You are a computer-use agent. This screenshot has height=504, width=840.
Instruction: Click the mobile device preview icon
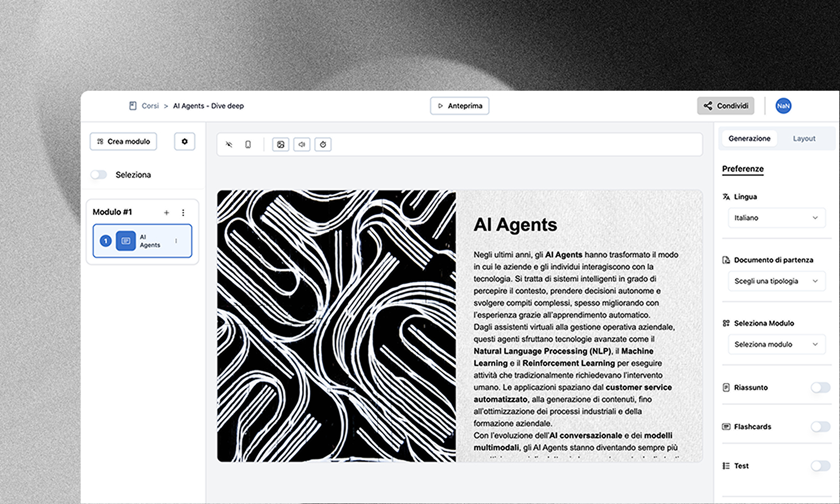(248, 144)
